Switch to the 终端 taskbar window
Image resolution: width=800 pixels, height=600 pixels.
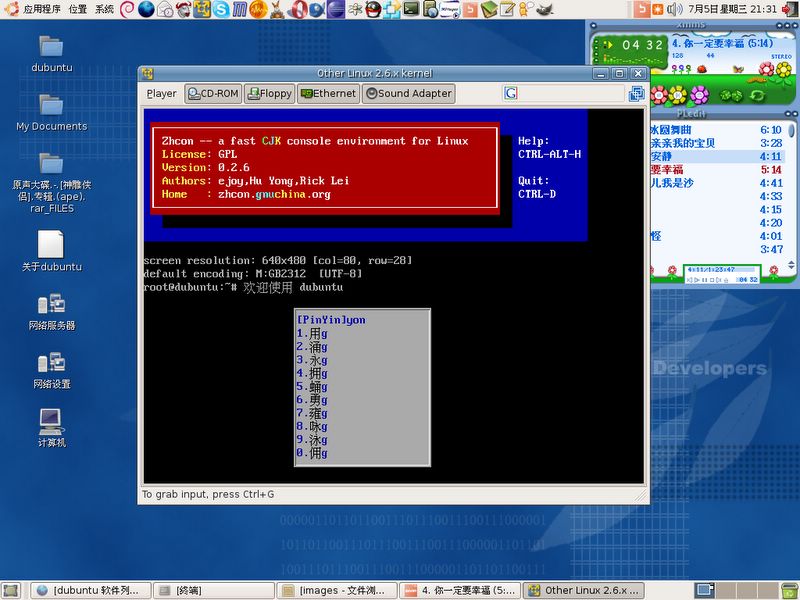214,590
